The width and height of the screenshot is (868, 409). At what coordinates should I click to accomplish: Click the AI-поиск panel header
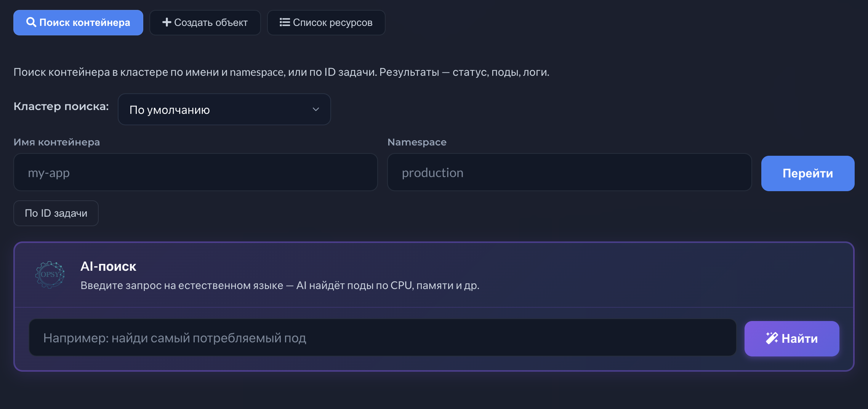point(108,267)
